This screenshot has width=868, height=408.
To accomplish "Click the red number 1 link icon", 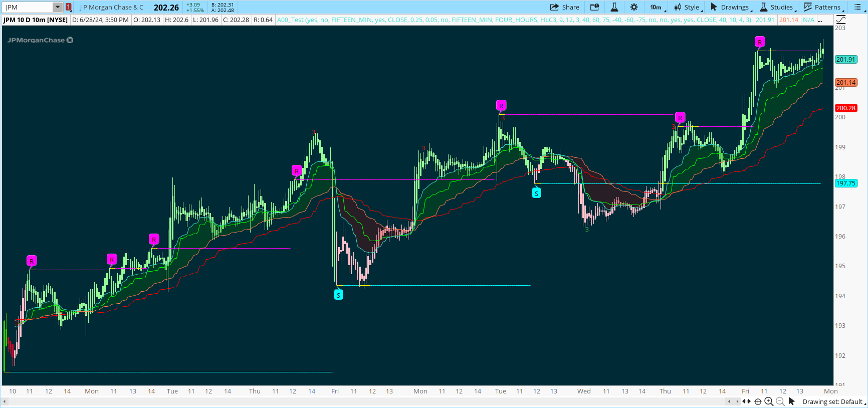I will 68,7.
